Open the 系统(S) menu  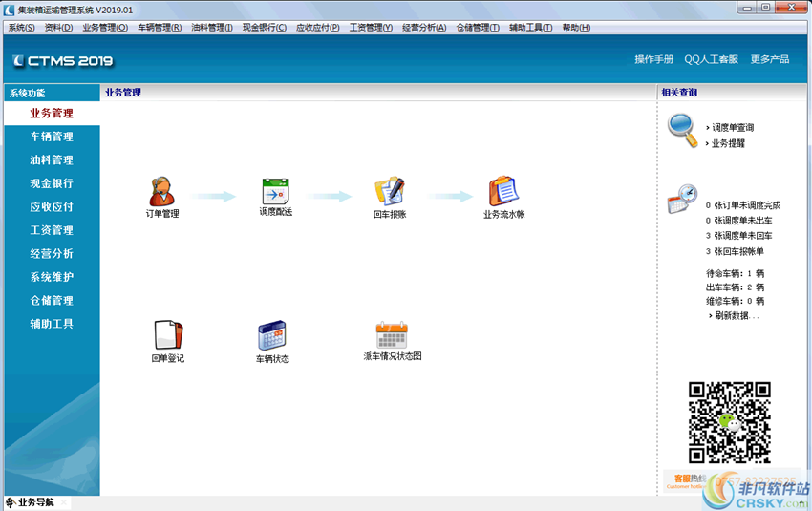[21, 28]
